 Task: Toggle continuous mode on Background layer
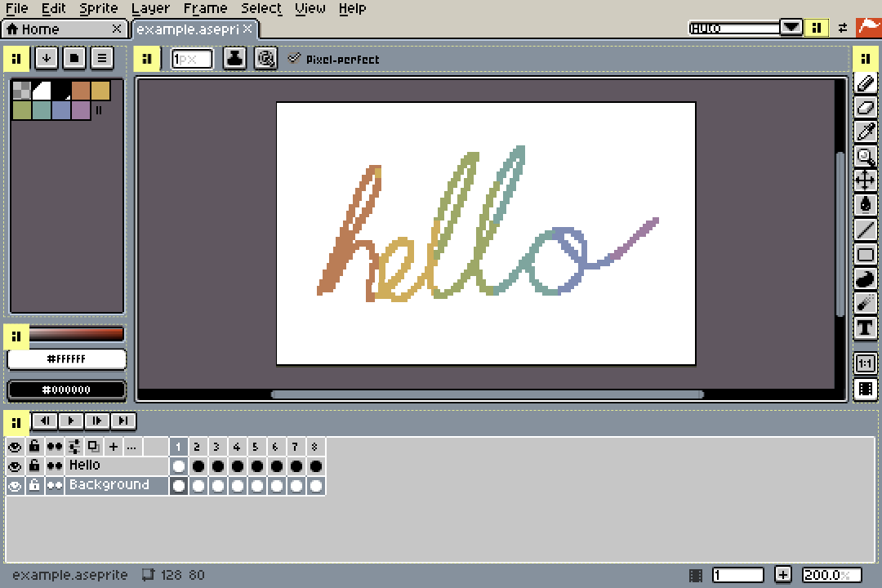point(55,486)
